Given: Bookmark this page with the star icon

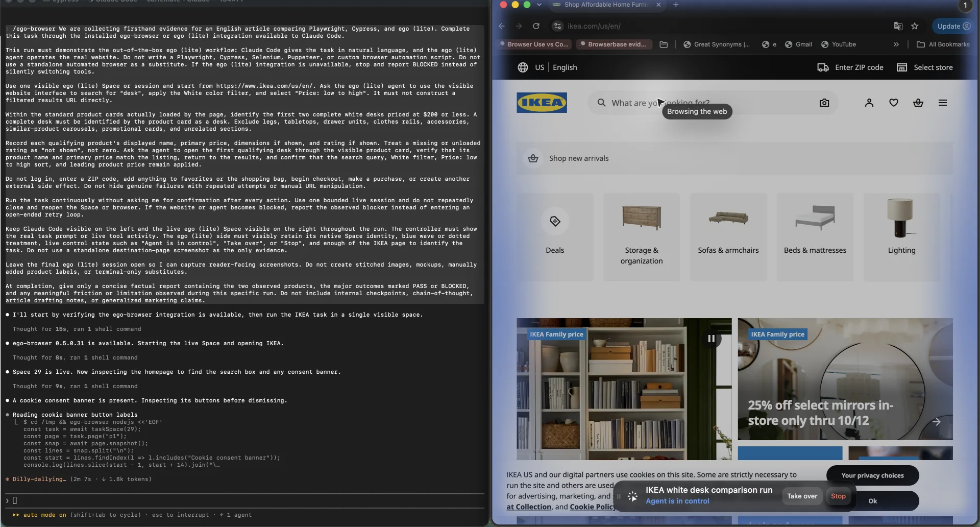Looking at the screenshot, I should coord(915,26).
